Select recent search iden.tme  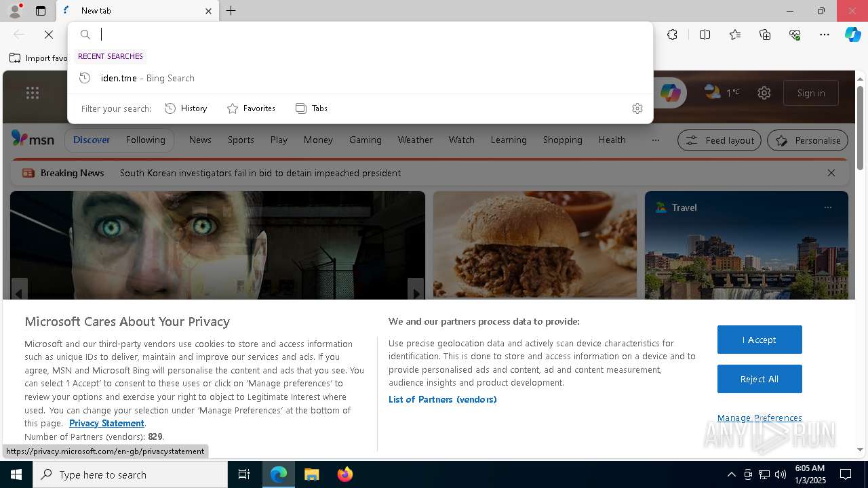click(x=360, y=78)
